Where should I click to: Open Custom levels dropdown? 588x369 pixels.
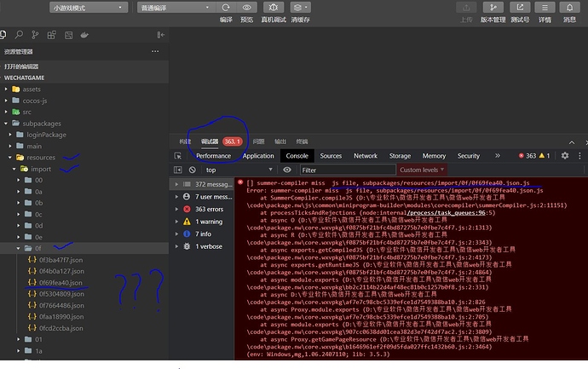point(422,170)
